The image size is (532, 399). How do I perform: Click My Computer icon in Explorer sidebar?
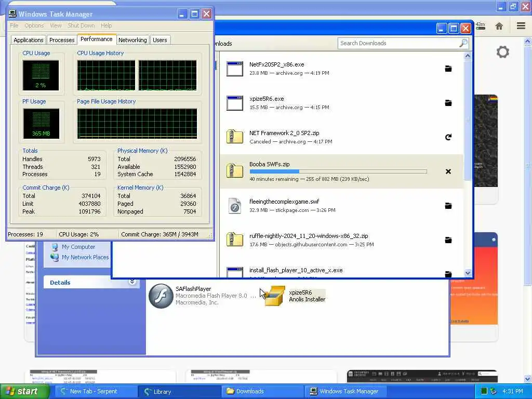(x=55, y=247)
